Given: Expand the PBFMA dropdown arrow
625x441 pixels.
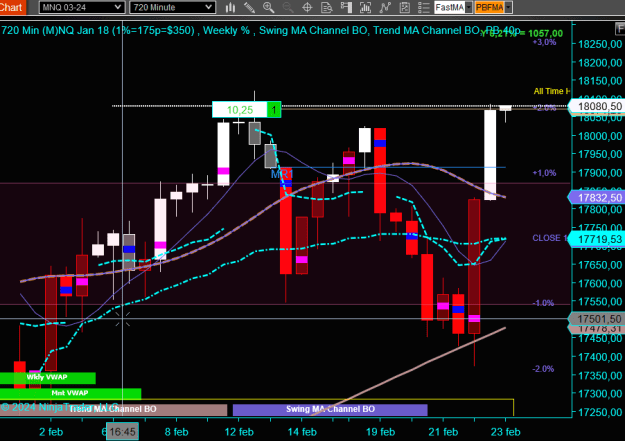Looking at the screenshot, I should (508, 7).
